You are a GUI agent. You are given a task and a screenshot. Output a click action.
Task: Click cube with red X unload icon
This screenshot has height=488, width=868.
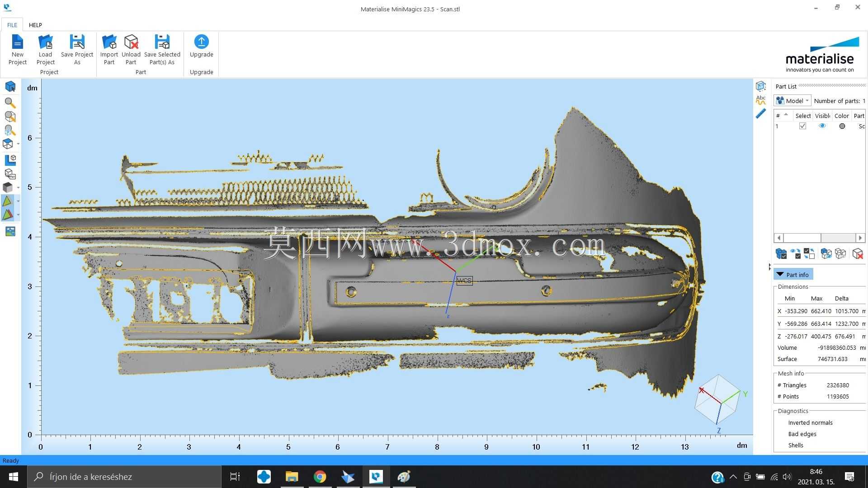(x=858, y=253)
